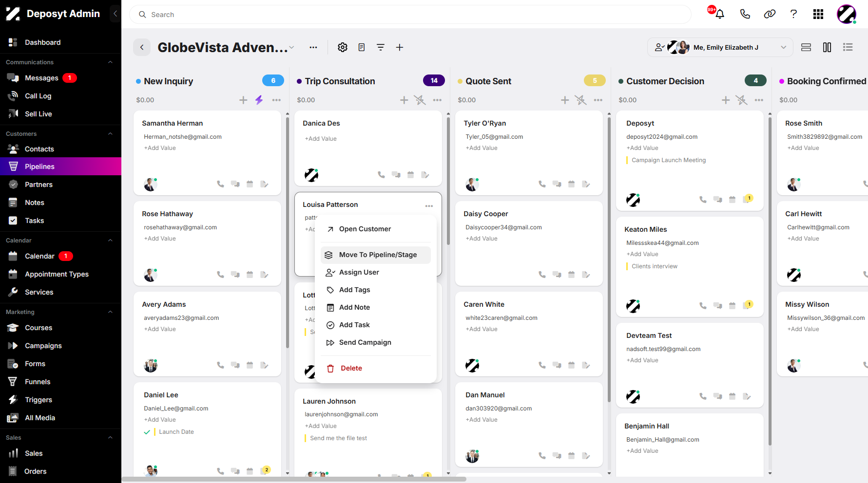
Task: Go to Dashboard in sidebar
Action: pos(60,42)
